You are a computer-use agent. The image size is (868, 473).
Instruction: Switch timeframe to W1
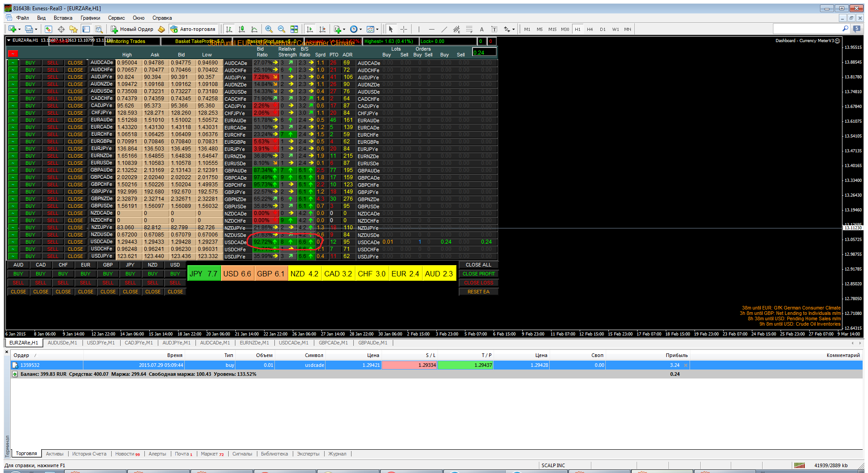[x=616, y=29]
